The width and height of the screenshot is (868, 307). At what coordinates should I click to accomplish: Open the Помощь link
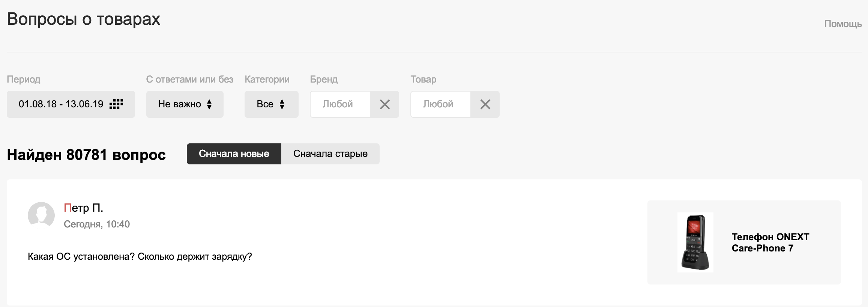pyautogui.click(x=843, y=24)
